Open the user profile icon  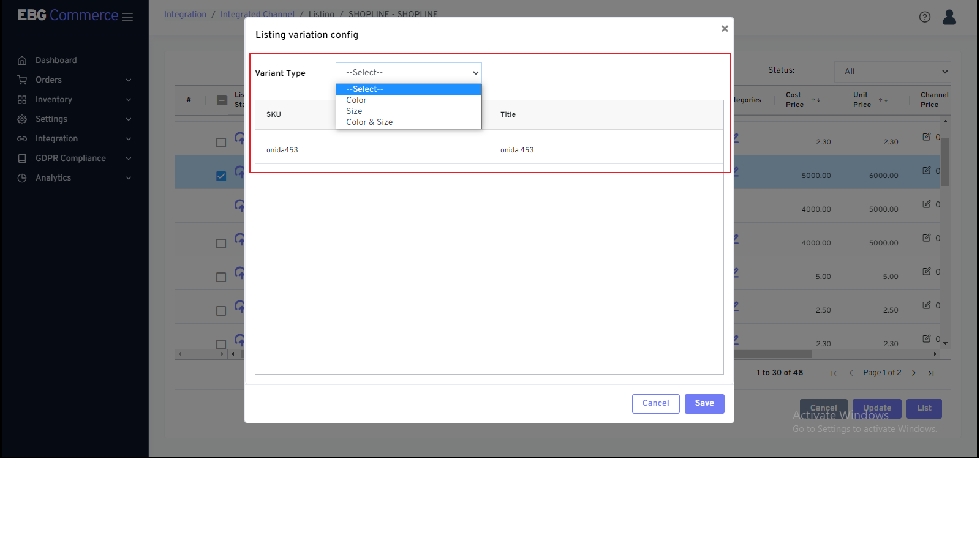point(949,17)
